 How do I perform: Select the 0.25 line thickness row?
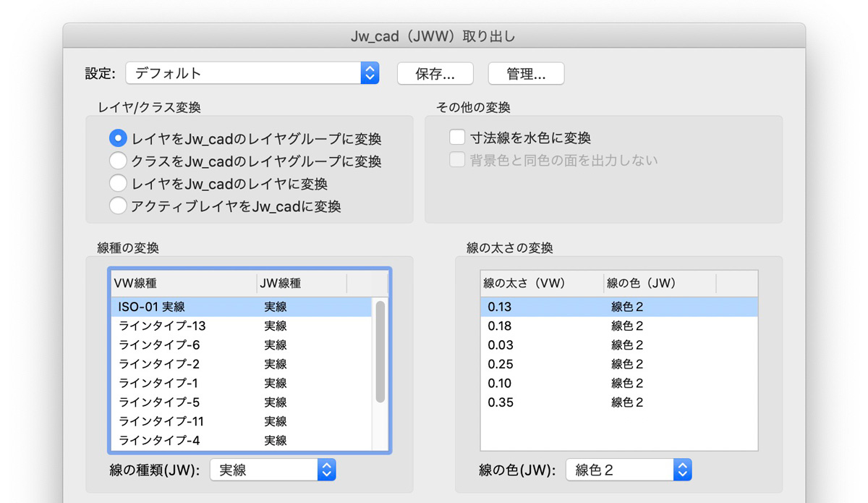click(x=619, y=364)
